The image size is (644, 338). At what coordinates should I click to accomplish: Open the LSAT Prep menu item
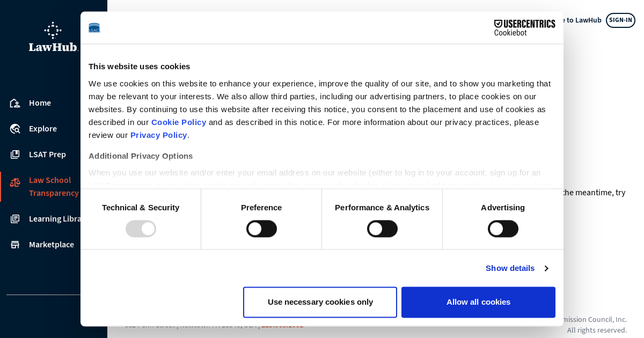[47, 155]
